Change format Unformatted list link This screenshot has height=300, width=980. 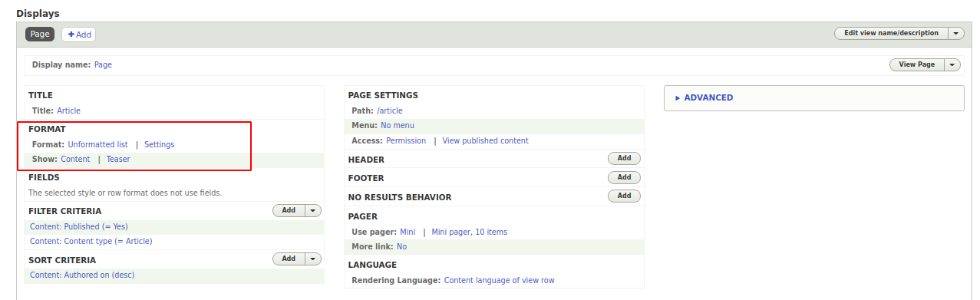97,144
